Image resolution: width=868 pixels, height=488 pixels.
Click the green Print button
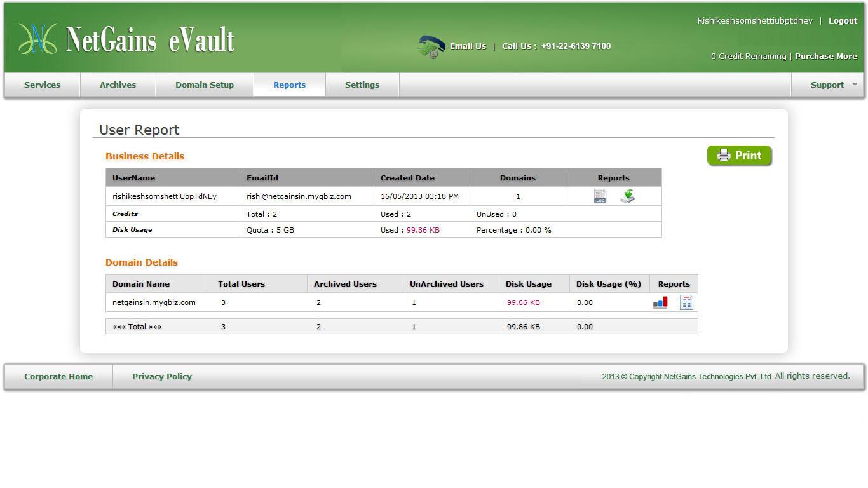(x=740, y=156)
